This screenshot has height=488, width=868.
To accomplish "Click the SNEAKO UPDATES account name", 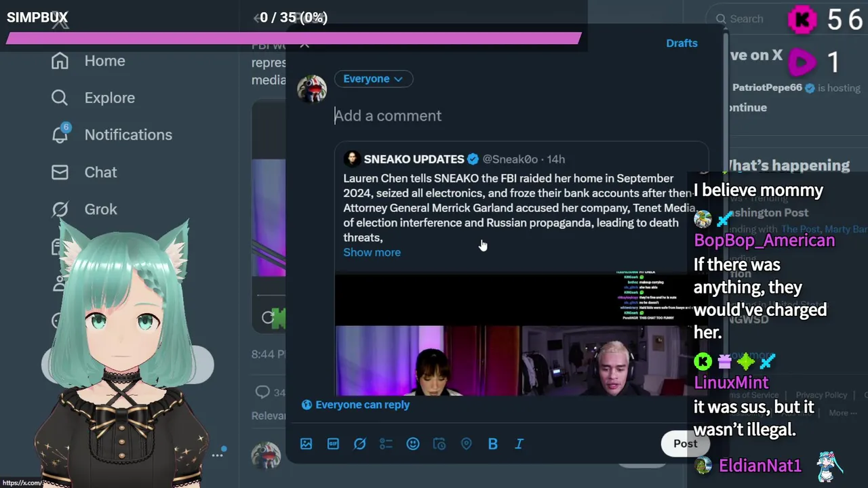I will point(414,159).
